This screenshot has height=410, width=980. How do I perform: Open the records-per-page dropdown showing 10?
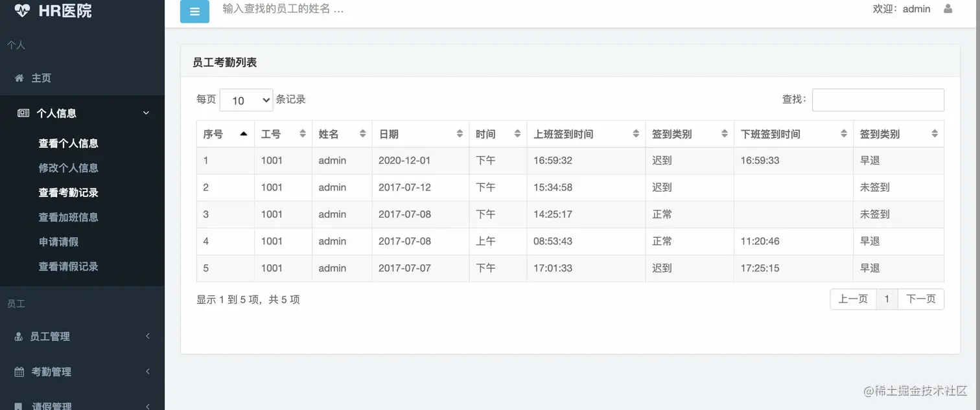click(x=246, y=100)
